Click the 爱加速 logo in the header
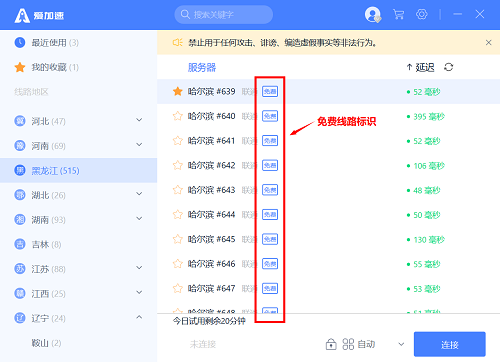The height and width of the screenshot is (362, 500). point(39,15)
